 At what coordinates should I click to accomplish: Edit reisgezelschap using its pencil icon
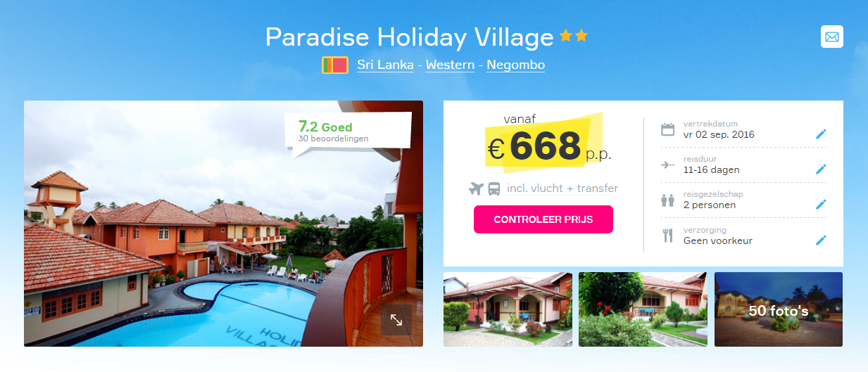click(821, 204)
